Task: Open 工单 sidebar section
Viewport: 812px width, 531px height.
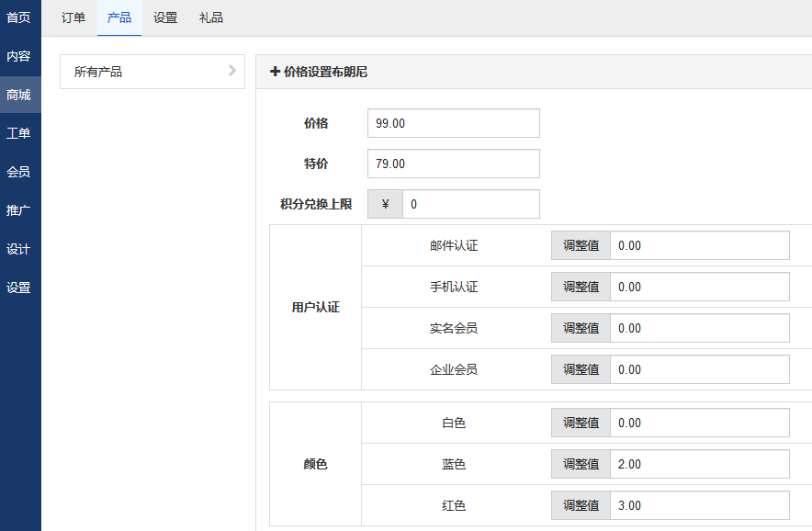Action: [x=19, y=133]
